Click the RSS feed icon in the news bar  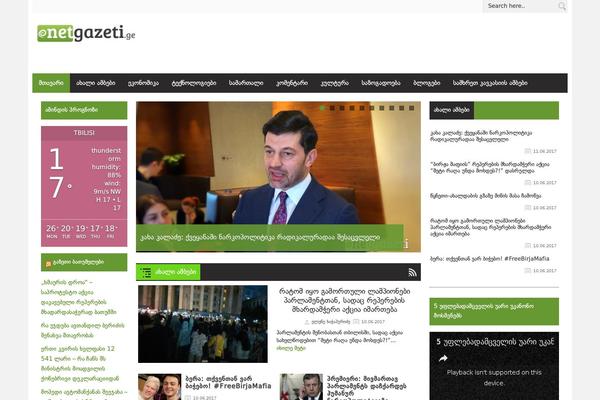[x=412, y=272]
